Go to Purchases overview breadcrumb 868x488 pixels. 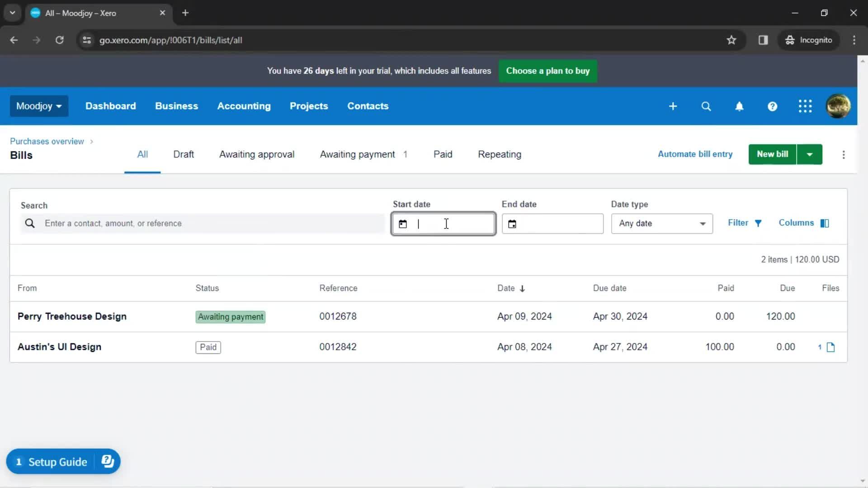(47, 141)
